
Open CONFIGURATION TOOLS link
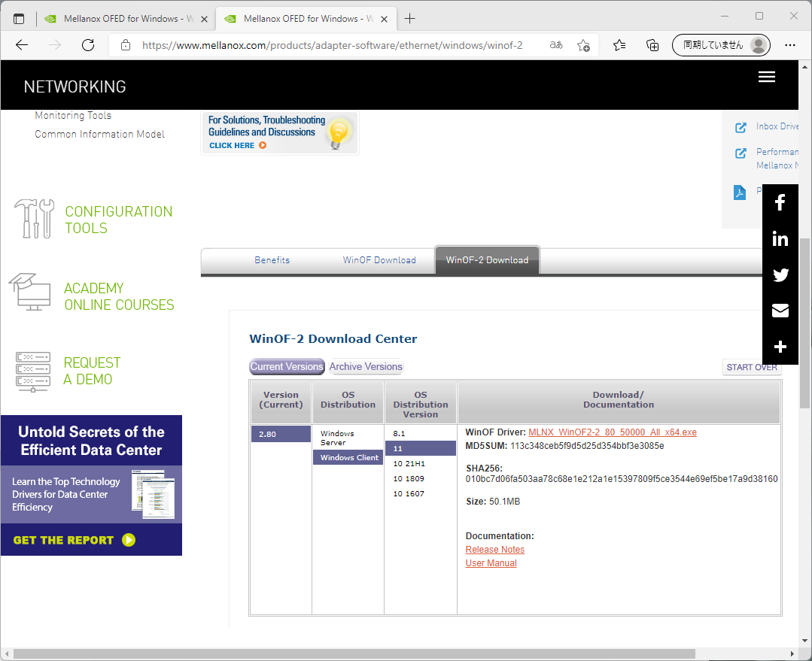point(119,220)
